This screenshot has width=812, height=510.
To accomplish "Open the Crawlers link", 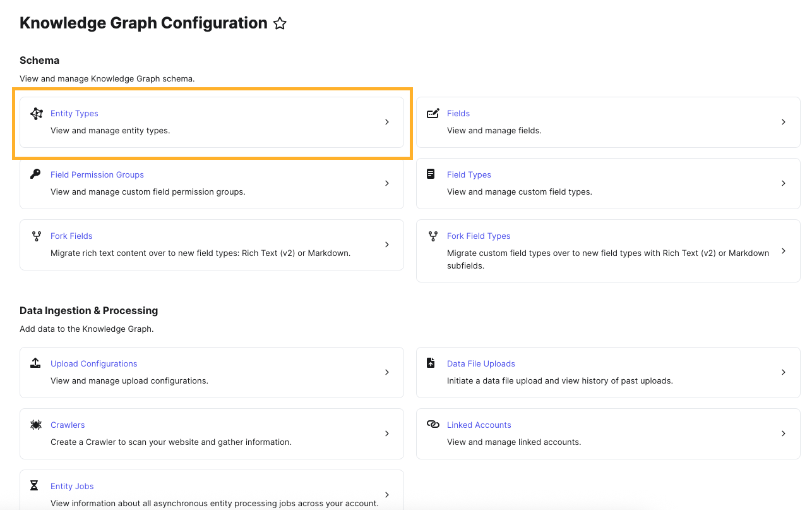I will tap(68, 425).
